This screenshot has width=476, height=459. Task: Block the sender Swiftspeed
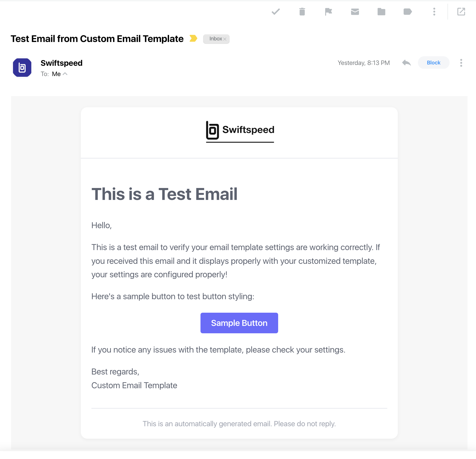(x=433, y=63)
